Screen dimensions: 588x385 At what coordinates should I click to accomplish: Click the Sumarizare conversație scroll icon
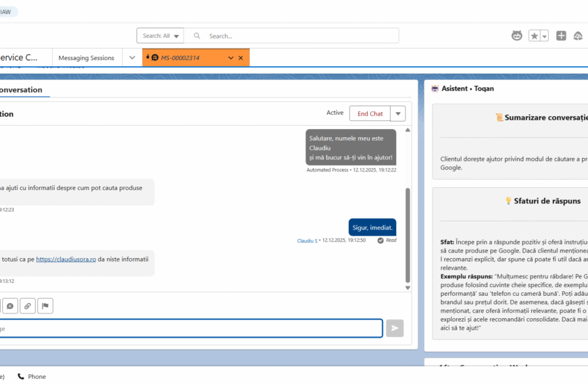pyautogui.click(x=499, y=118)
